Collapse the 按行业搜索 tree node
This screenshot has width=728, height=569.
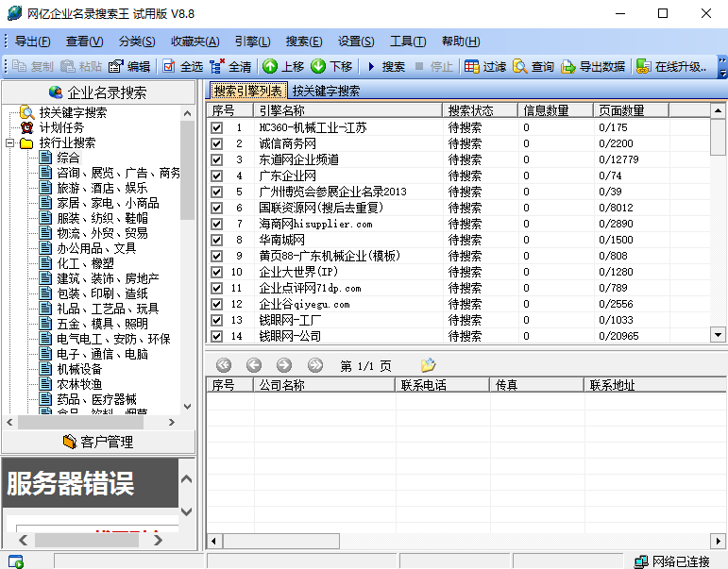pyautogui.click(x=9, y=142)
